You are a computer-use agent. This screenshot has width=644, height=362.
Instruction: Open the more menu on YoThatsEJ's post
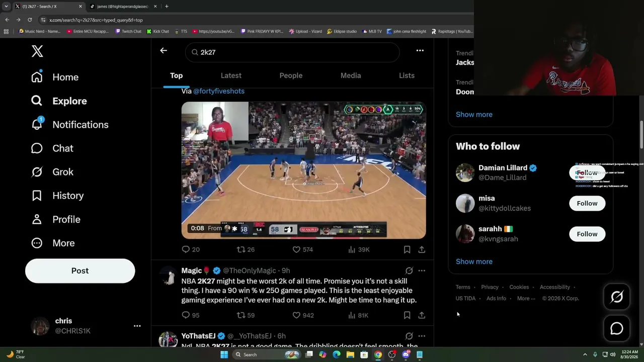[422, 336]
